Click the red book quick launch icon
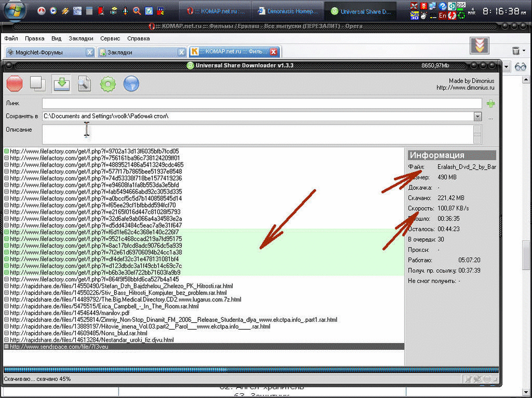Screen dimensions: 532x398 [x=101, y=11]
